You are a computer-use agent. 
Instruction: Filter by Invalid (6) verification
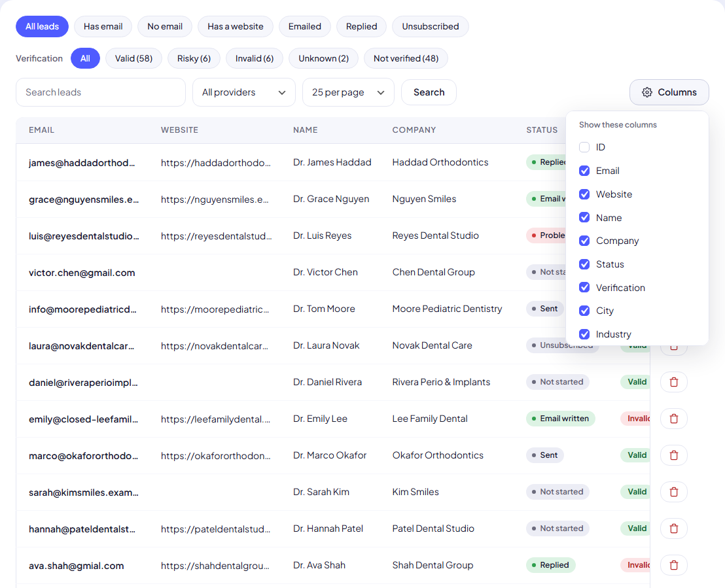pos(255,58)
